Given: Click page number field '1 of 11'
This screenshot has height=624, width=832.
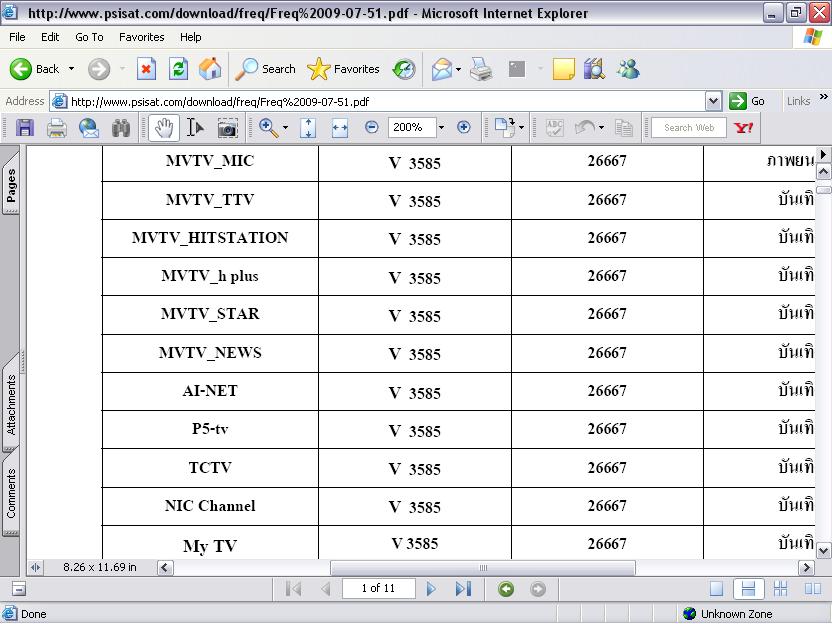Looking at the screenshot, I should click(378, 588).
